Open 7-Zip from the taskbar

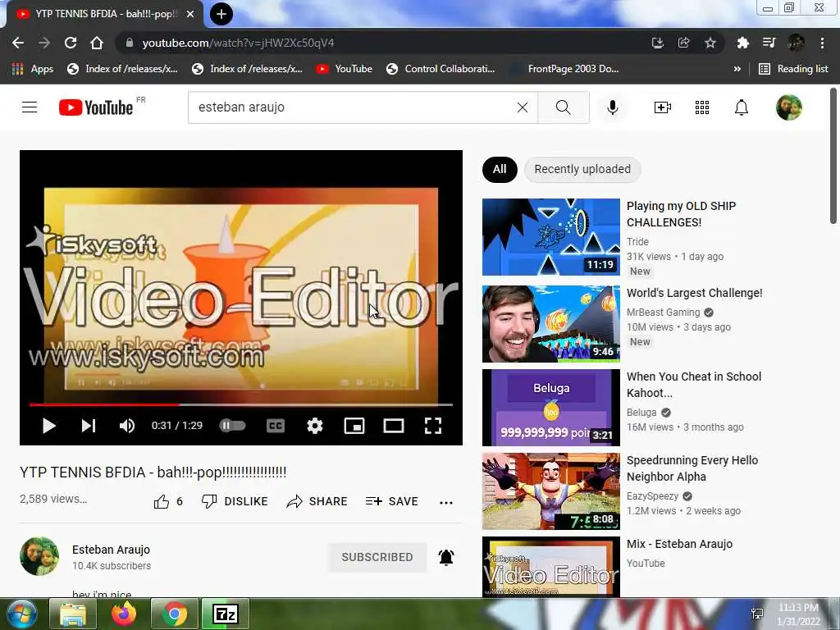(225, 614)
